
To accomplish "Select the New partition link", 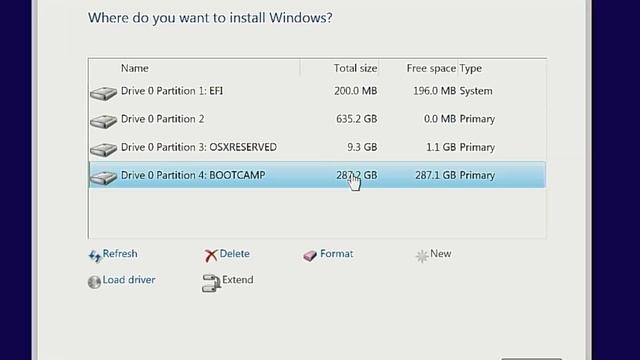I will point(440,253).
